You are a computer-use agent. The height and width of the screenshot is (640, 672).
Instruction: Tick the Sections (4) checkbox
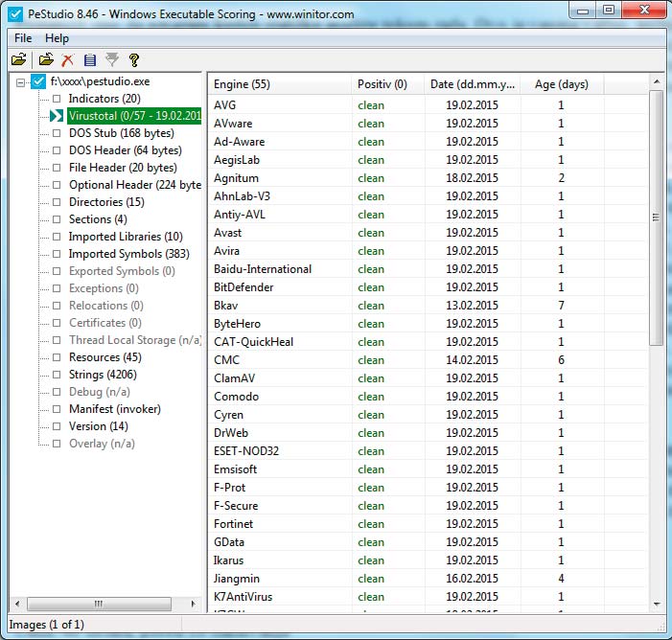tap(57, 219)
